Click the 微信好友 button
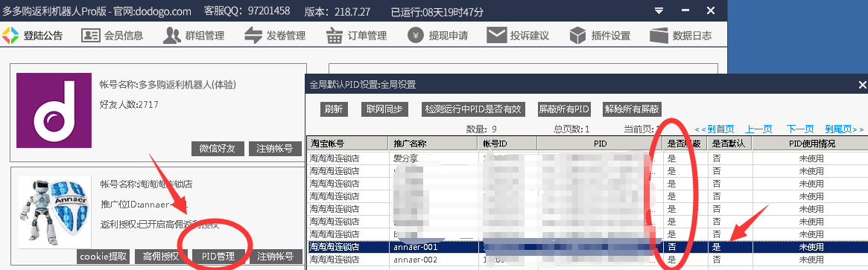This screenshot has height=270, width=868. (x=218, y=149)
